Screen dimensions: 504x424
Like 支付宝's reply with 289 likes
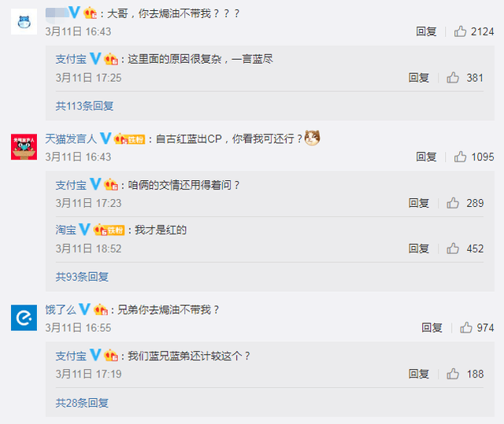coord(453,203)
